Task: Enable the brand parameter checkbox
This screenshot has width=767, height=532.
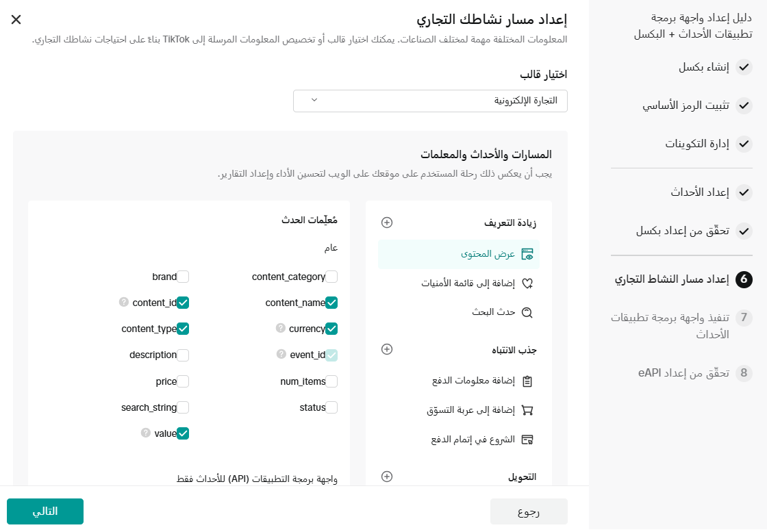Action: [184, 277]
